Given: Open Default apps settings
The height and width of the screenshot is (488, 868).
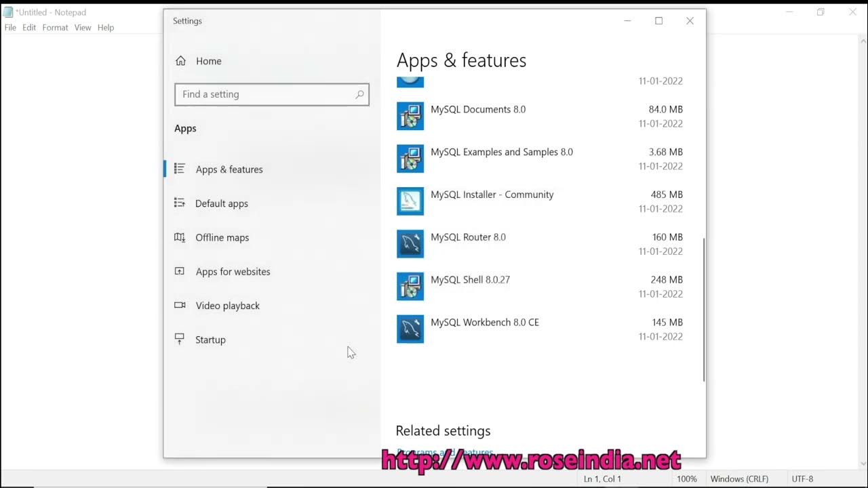Looking at the screenshot, I should point(222,203).
